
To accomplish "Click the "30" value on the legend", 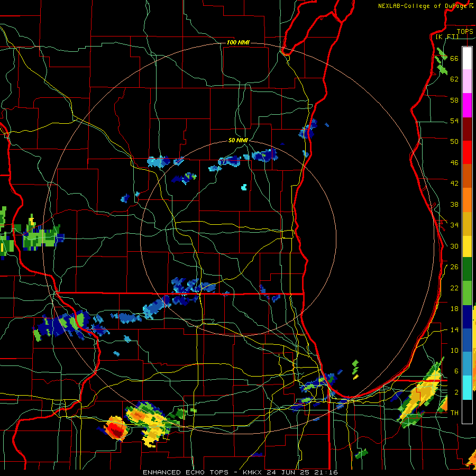I will pos(454,246).
